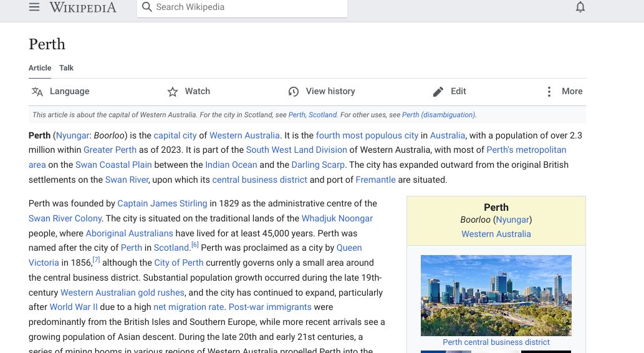644x353 pixels.
Task: Open the Swan Coastal Plain link
Action: [x=113, y=165]
